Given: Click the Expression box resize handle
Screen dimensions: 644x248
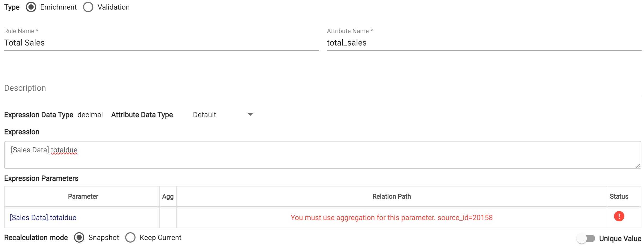Looking at the screenshot, I should pos(638,166).
